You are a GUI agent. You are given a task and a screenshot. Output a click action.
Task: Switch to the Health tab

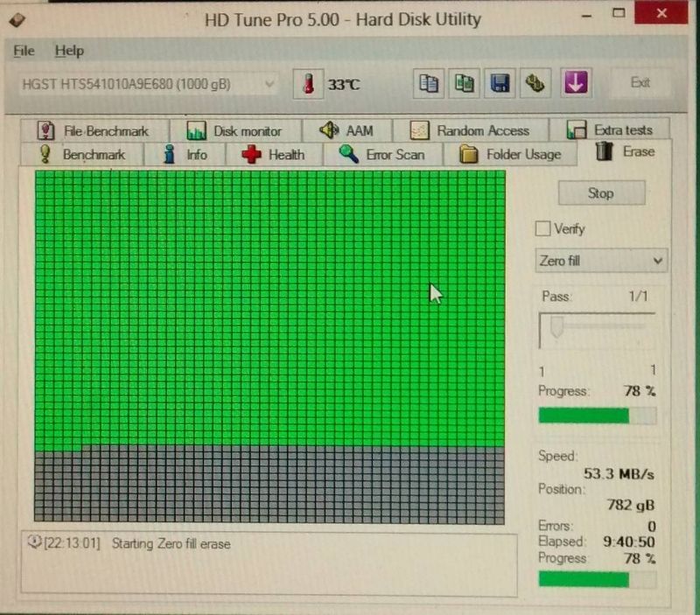pyautogui.click(x=274, y=154)
